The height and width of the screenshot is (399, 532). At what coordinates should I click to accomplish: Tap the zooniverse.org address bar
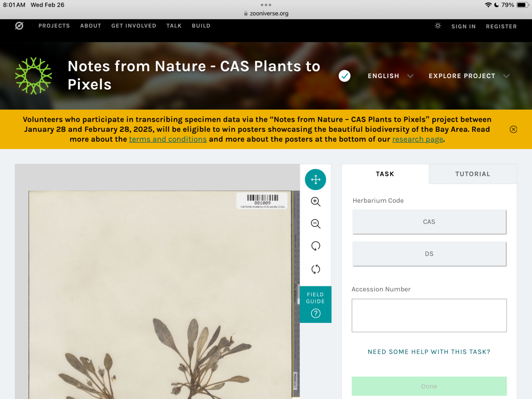266,13
